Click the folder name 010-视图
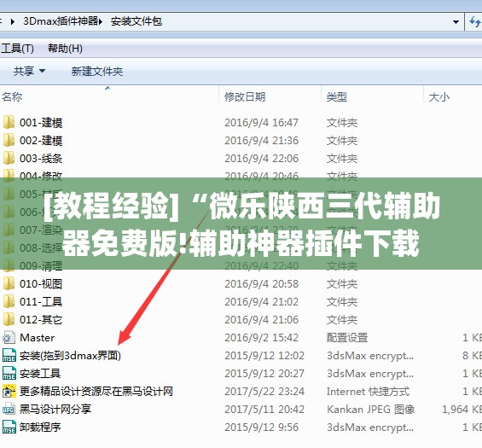The width and height of the screenshot is (482, 448). click(41, 284)
